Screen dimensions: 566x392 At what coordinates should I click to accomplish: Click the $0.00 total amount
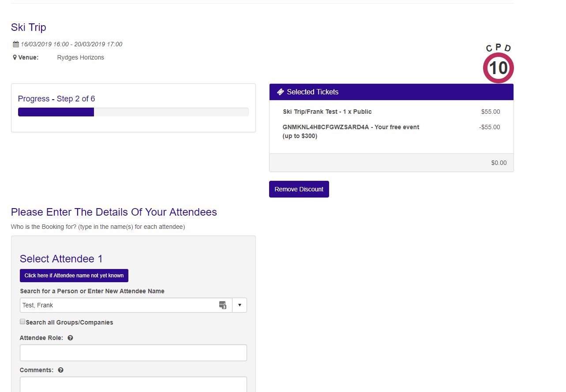coord(499,163)
